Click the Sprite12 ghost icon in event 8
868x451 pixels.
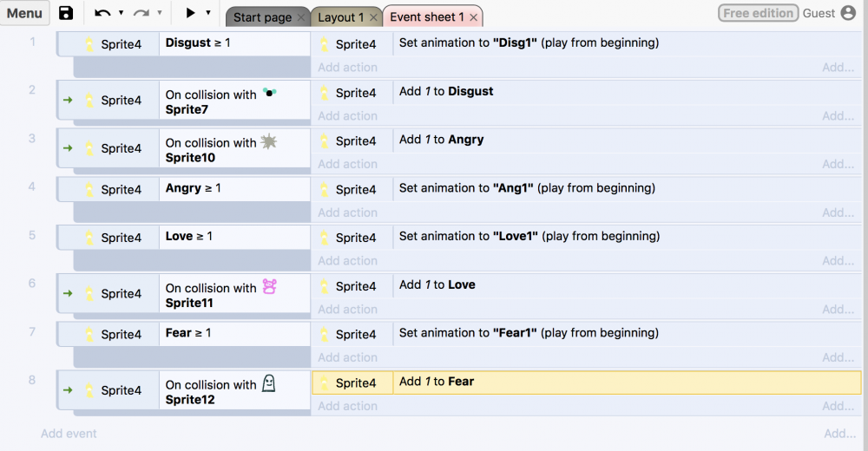269,383
